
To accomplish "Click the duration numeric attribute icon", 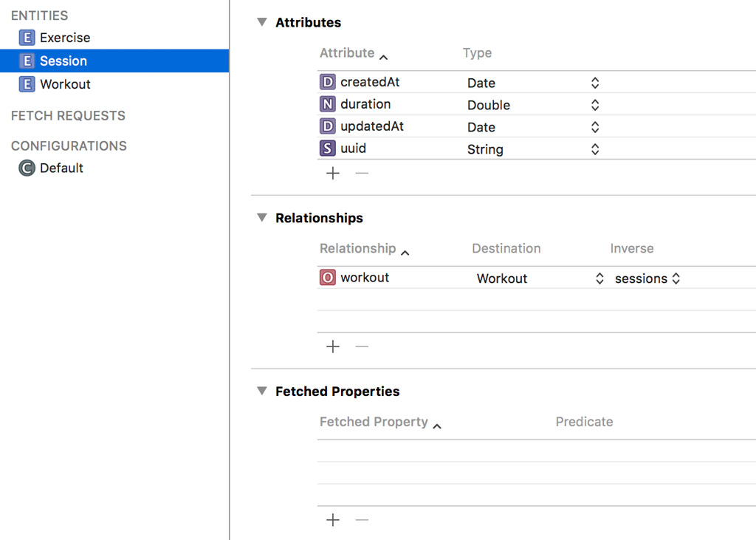I will point(327,104).
